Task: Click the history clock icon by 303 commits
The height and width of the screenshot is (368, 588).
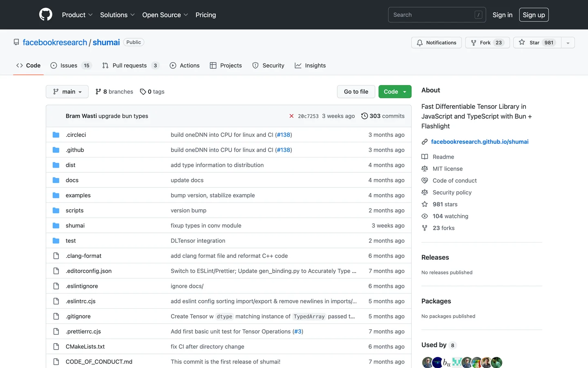Action: point(365,116)
